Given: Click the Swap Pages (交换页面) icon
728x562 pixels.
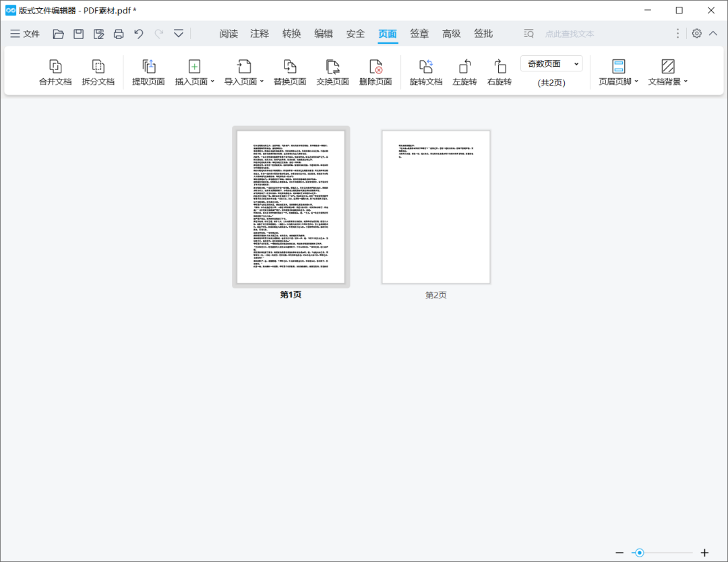Looking at the screenshot, I should (333, 67).
